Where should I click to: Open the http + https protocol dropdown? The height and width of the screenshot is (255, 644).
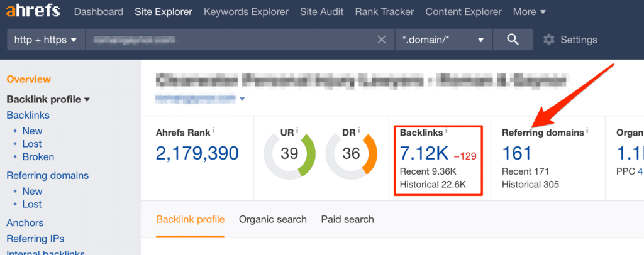coord(46,40)
